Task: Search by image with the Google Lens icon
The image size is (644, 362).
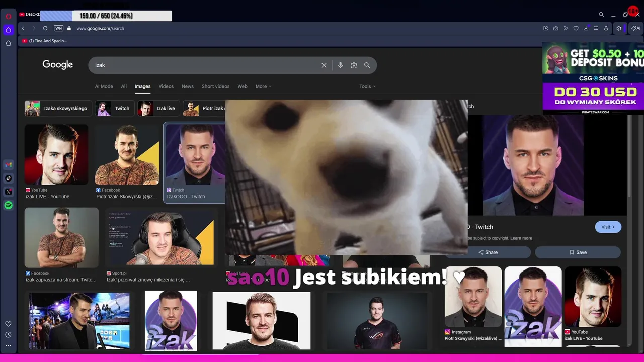Action: (x=354, y=65)
